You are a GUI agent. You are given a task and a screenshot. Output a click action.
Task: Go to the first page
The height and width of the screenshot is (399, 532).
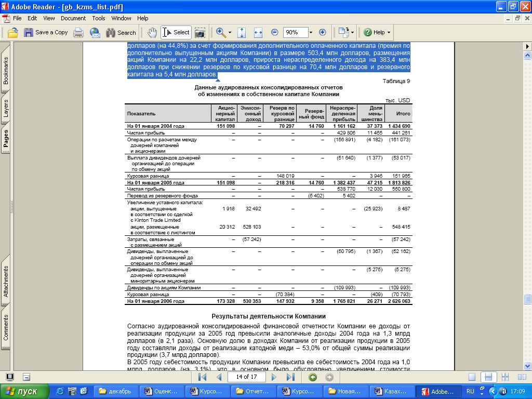[x=202, y=377]
